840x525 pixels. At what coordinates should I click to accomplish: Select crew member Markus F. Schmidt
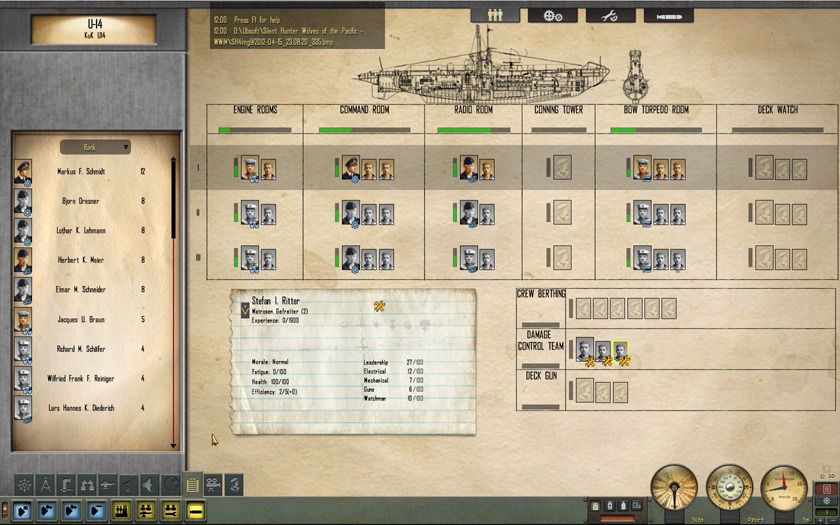tap(80, 172)
